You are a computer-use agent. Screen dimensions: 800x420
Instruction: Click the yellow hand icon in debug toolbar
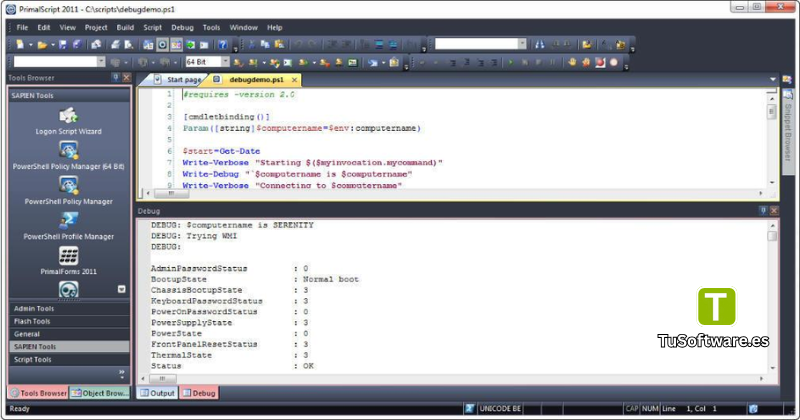pos(572,62)
